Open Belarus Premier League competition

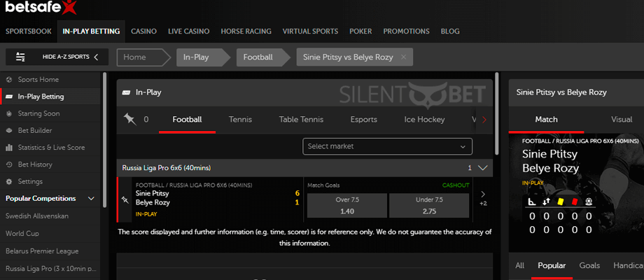pyautogui.click(x=42, y=251)
